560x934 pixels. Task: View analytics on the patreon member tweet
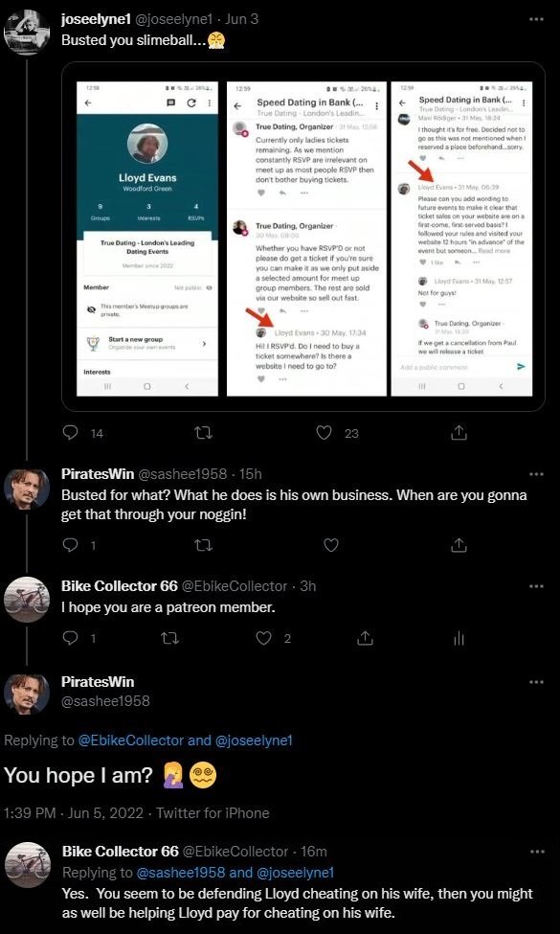coord(459,639)
